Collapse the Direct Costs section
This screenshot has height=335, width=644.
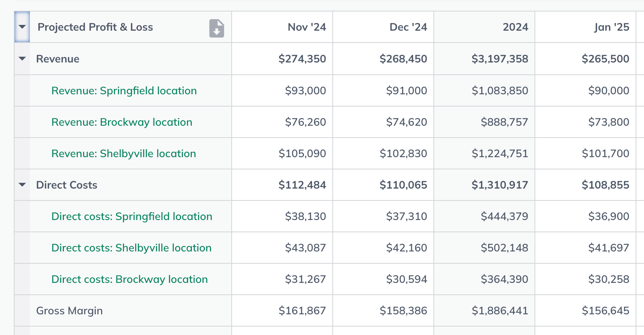click(22, 185)
